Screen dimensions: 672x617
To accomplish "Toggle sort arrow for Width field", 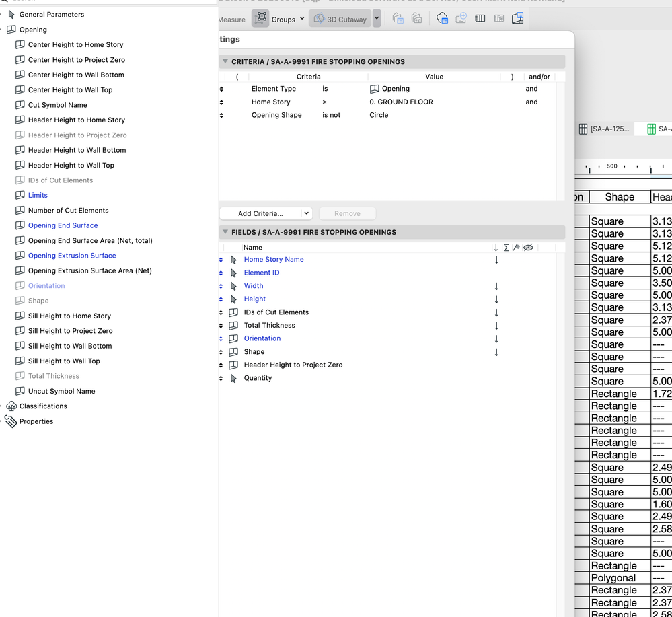I will tap(496, 286).
